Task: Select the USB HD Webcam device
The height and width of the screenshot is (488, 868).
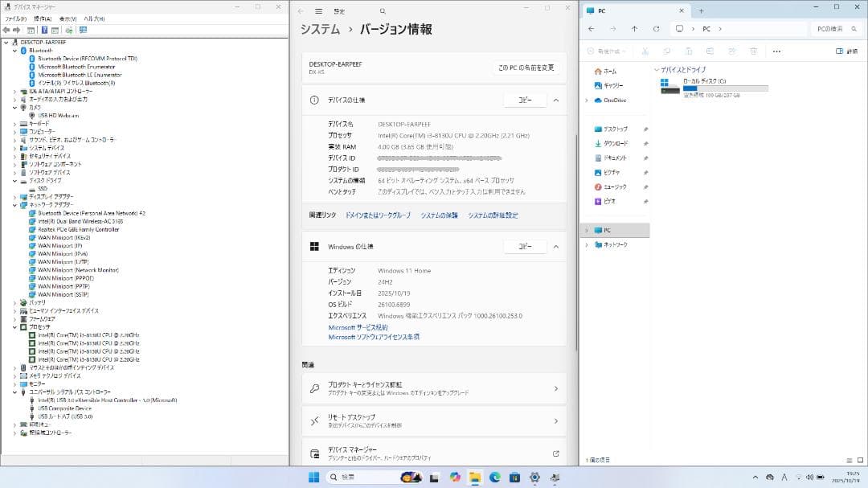Action: (x=58, y=115)
